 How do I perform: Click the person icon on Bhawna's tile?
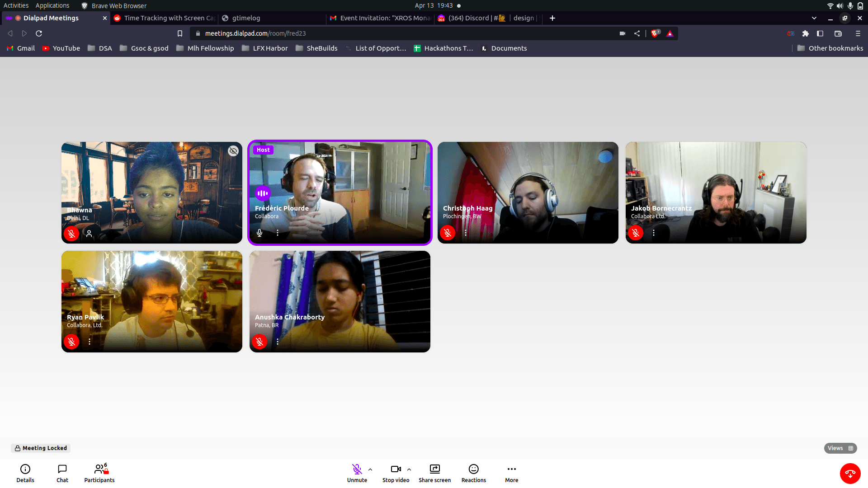(x=89, y=234)
